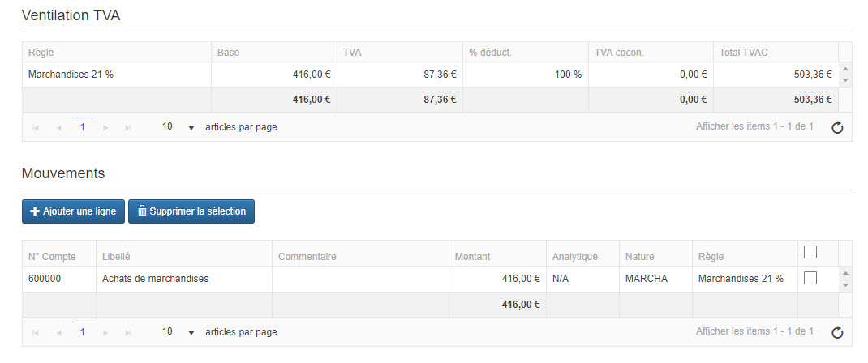The image size is (868, 363).
Task: Click the Ajouter une ligne button
Action: tap(73, 211)
